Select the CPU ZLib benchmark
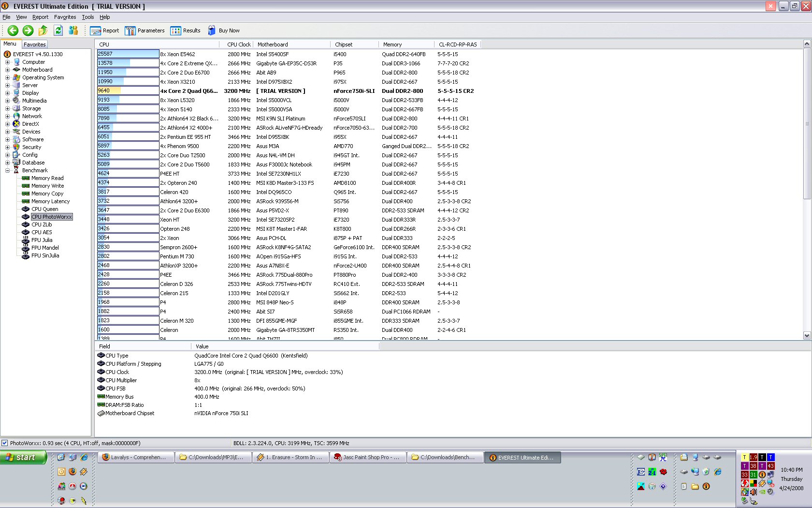This screenshot has height=508, width=812. 42,224
